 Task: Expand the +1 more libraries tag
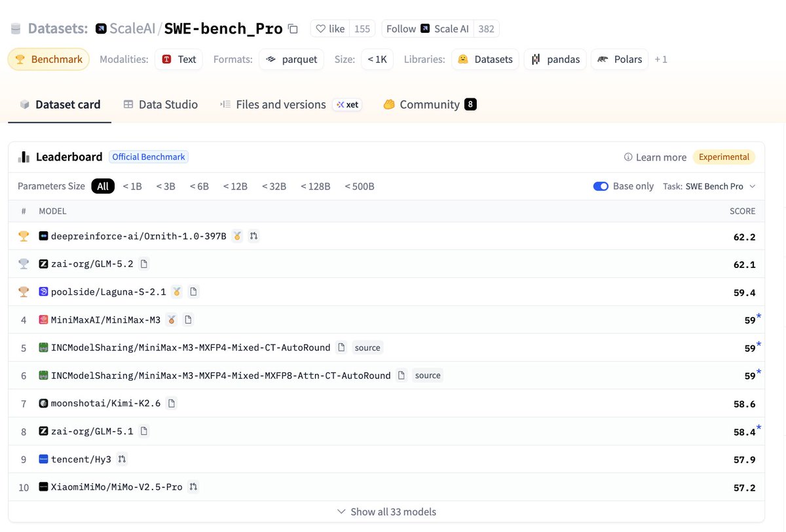(661, 59)
